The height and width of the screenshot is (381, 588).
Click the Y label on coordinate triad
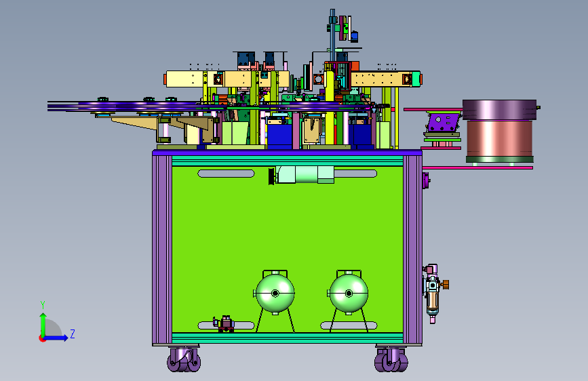tap(43, 305)
